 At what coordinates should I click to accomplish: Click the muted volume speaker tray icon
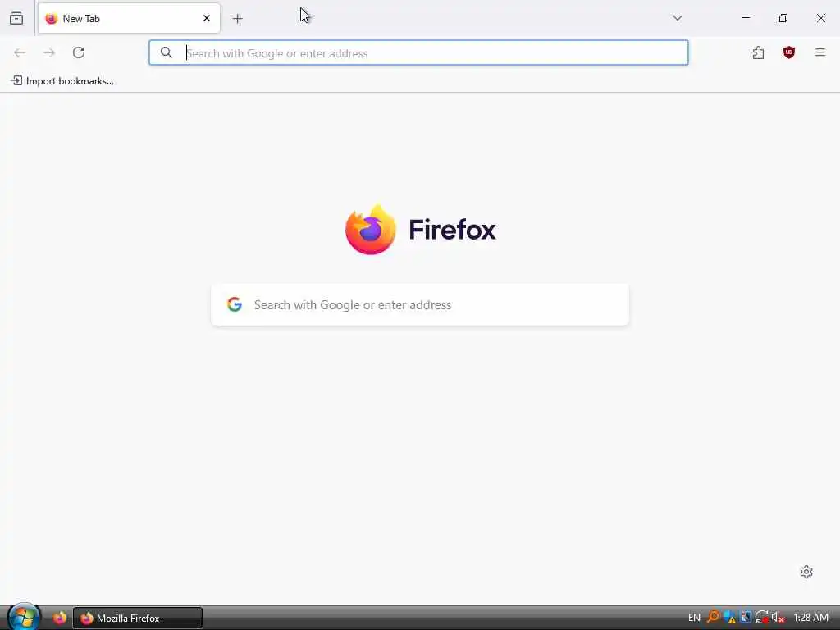pos(778,617)
